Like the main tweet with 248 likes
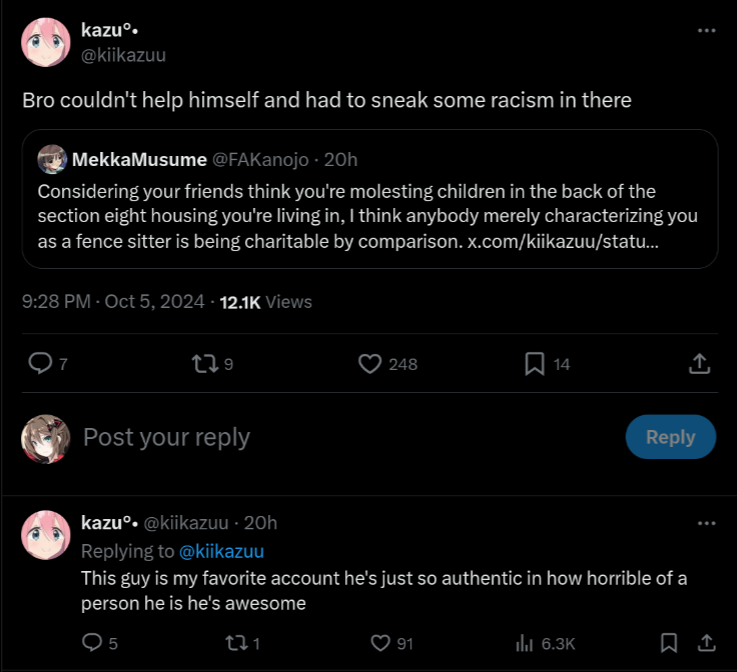Viewport: 737px width, 672px height. point(370,364)
